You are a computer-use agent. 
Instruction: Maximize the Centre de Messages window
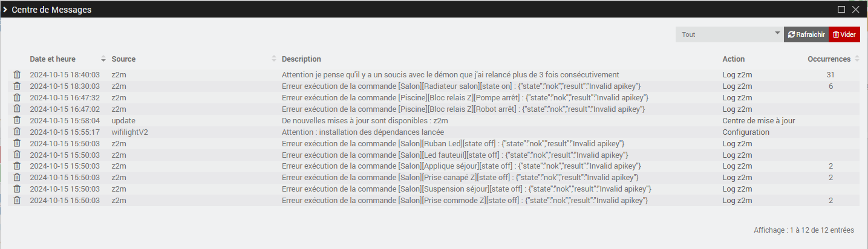[841, 10]
